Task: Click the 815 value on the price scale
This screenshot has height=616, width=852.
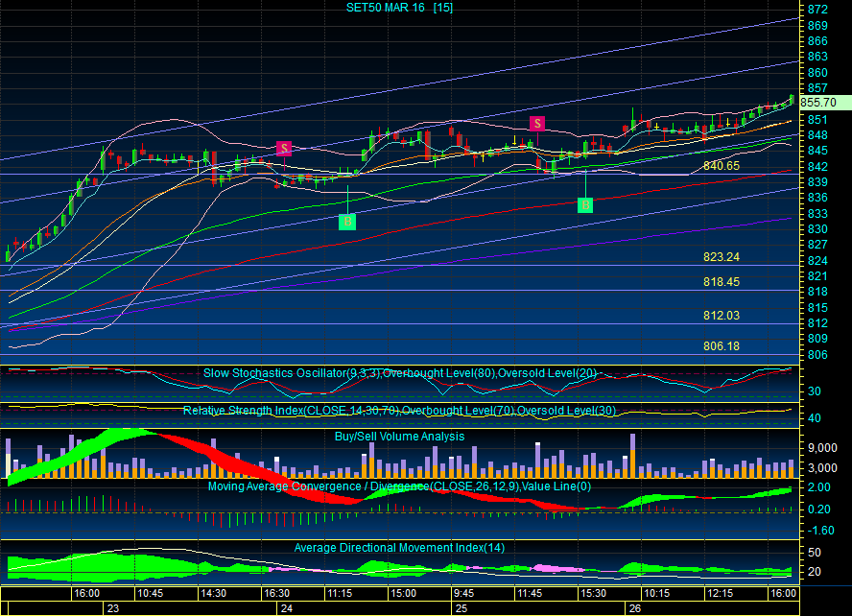Action: coord(817,307)
